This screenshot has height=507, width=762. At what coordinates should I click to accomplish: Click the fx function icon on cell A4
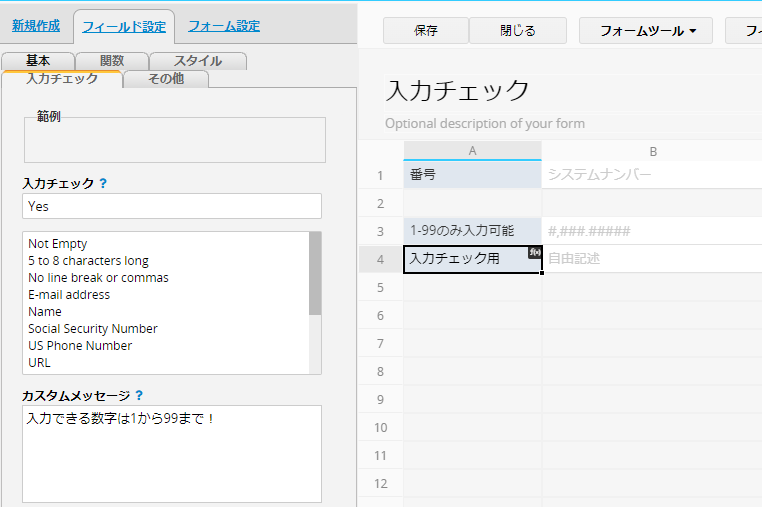coord(535,252)
